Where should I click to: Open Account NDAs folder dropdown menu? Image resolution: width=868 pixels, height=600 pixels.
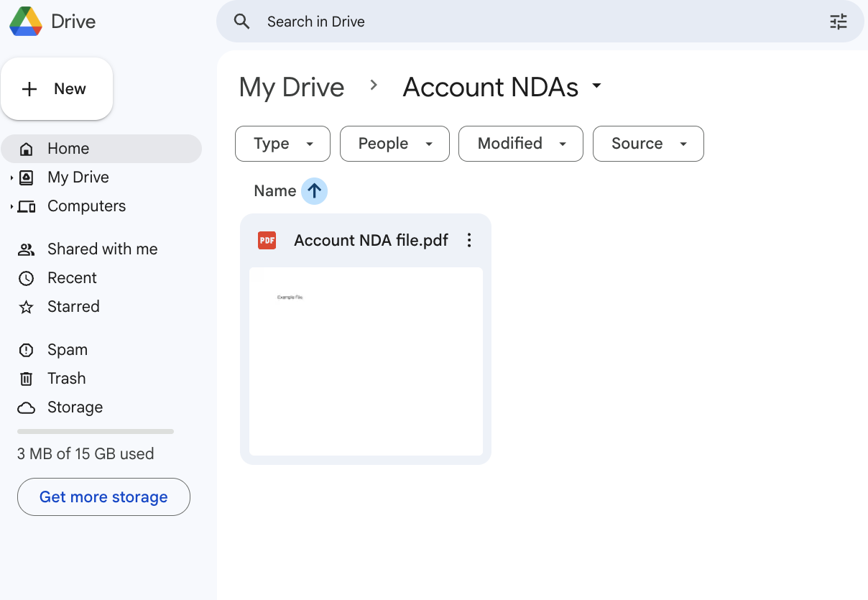596,87
